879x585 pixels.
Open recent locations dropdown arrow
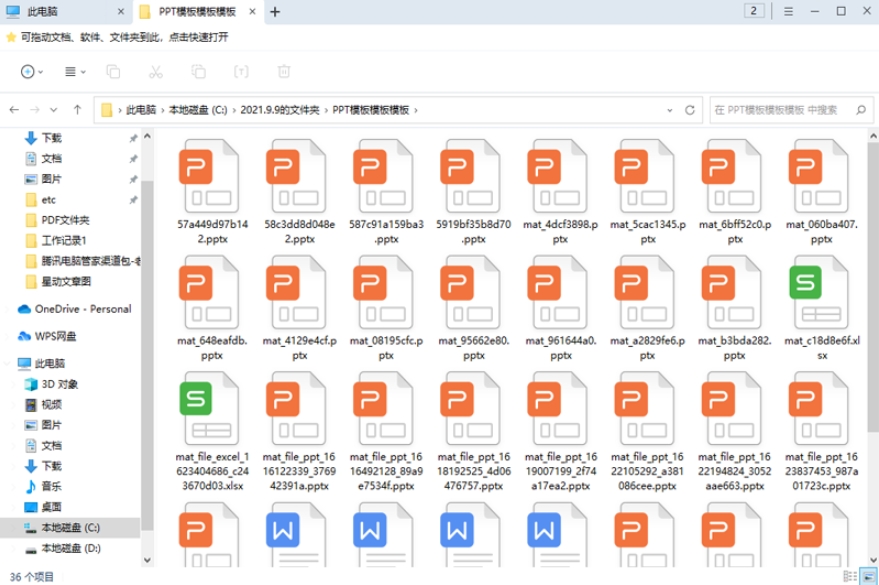coord(53,110)
